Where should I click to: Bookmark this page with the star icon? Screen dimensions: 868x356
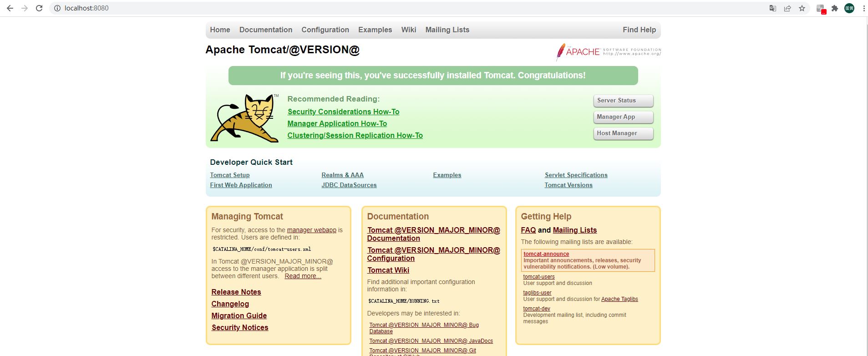point(802,8)
